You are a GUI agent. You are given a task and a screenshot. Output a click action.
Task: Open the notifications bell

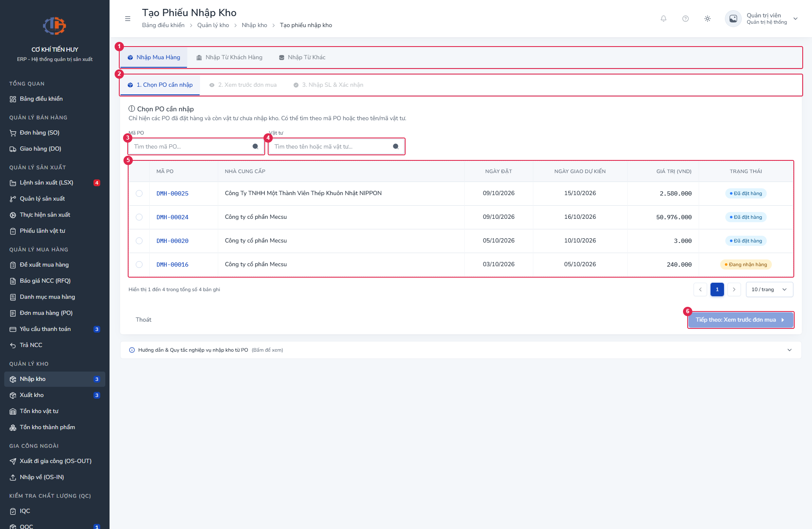click(x=664, y=19)
